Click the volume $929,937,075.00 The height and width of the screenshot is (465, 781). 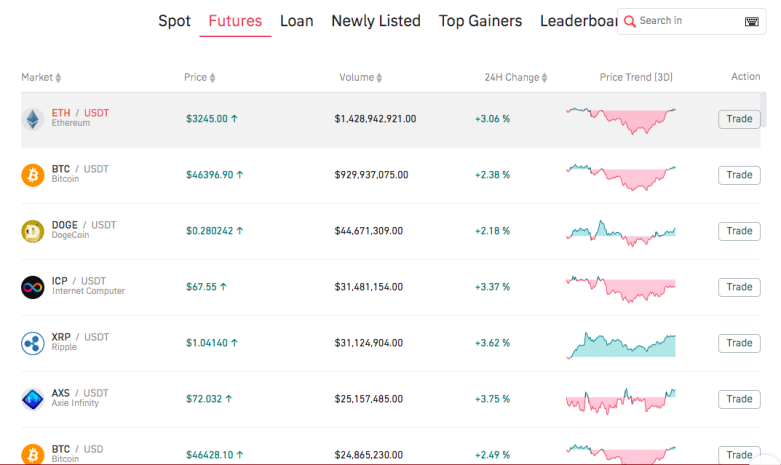click(372, 175)
